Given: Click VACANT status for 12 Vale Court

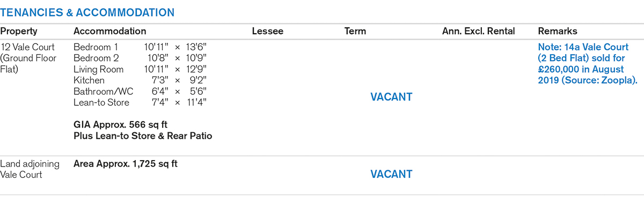Looking at the screenshot, I should 391,97.
